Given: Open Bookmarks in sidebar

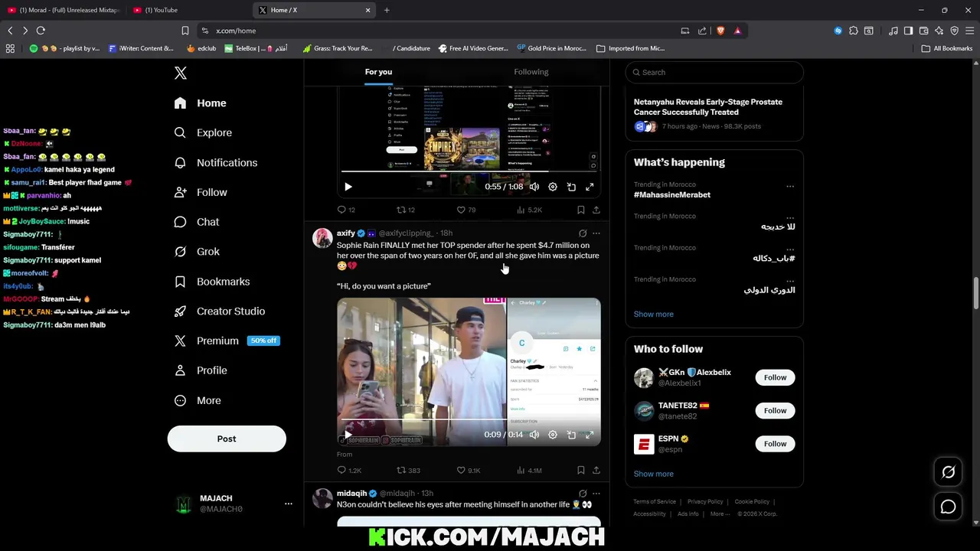Looking at the screenshot, I should [213, 282].
